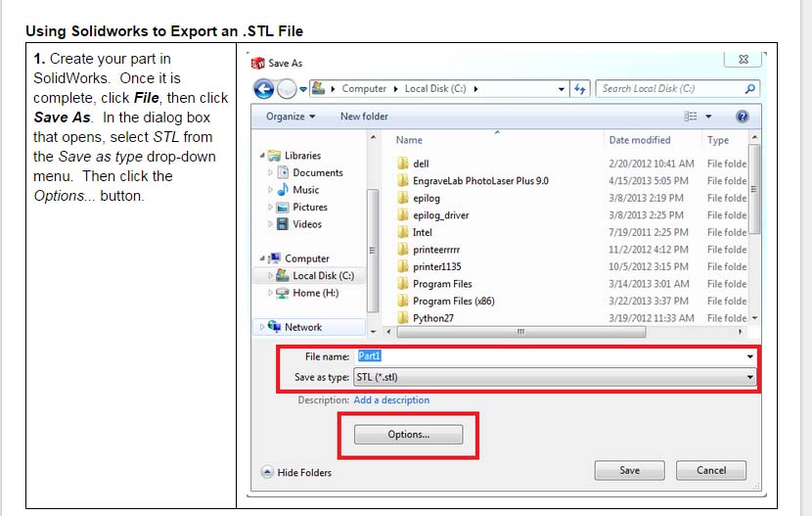Select the Program Files folder
Screen dimensions: 812x516
(442, 283)
